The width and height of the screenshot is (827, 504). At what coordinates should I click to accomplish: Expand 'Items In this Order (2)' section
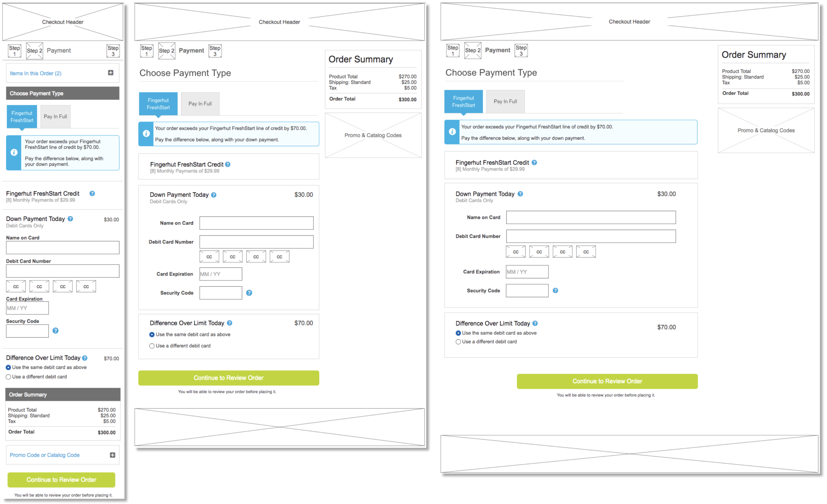(x=110, y=73)
